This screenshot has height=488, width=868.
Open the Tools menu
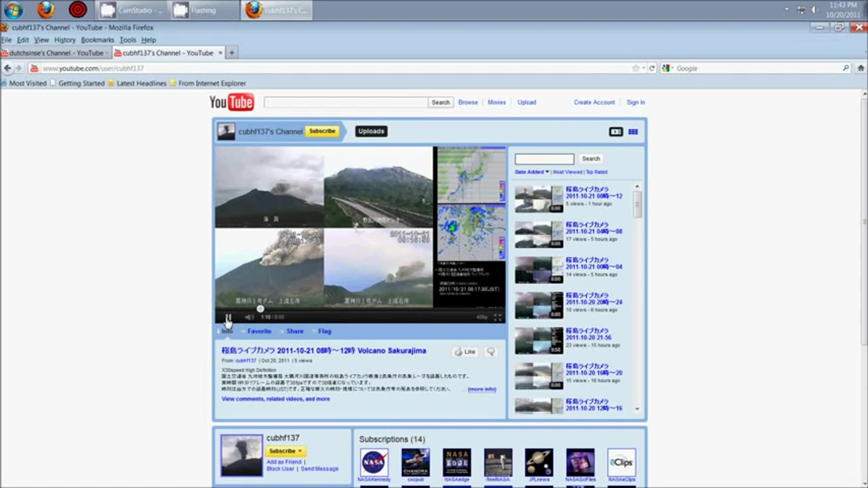click(127, 40)
